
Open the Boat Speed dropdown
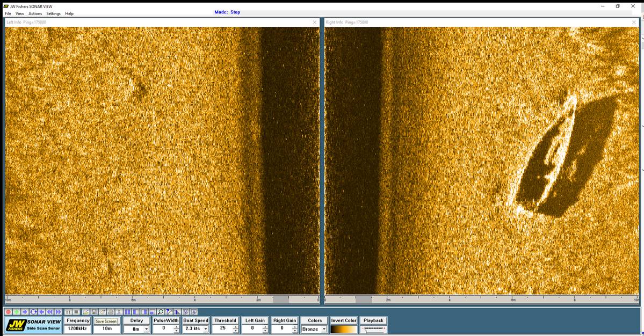point(205,328)
